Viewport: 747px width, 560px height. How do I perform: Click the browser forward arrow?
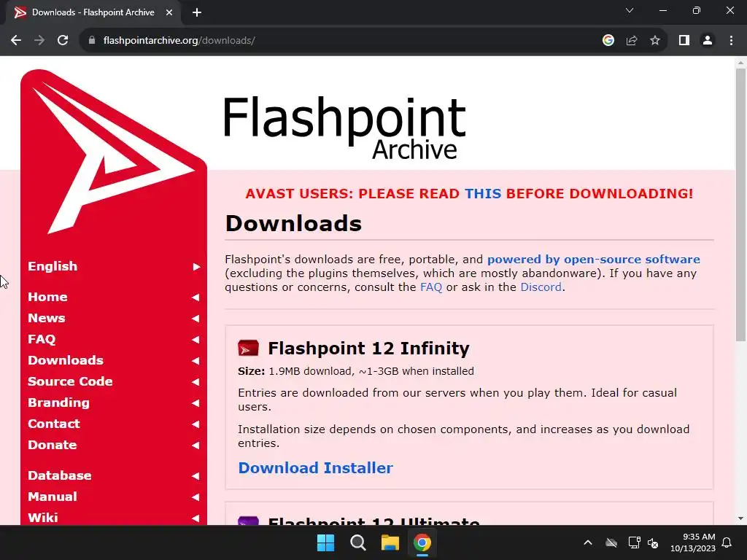(39, 41)
